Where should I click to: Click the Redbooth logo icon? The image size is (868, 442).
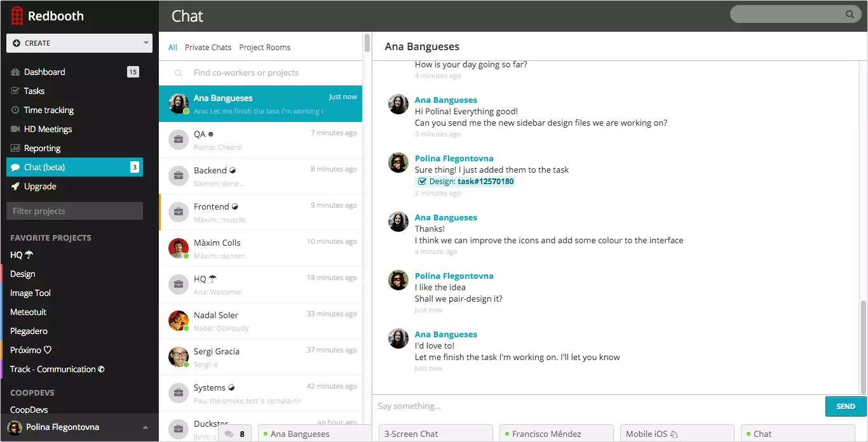pyautogui.click(x=17, y=16)
